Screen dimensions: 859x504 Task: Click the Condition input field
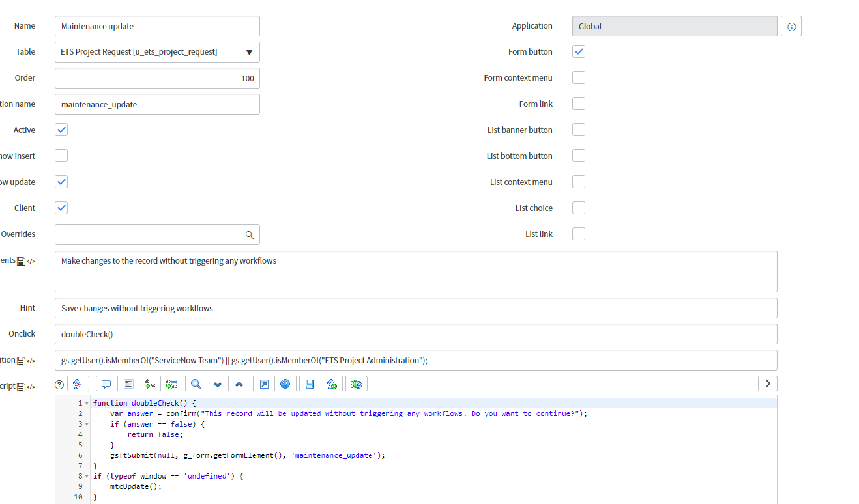pyautogui.click(x=416, y=360)
